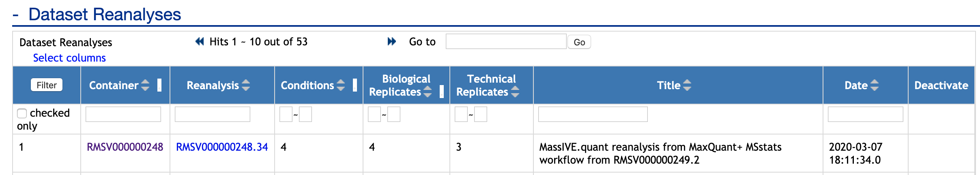
Task: Focus the Go to page input
Action: point(506,42)
